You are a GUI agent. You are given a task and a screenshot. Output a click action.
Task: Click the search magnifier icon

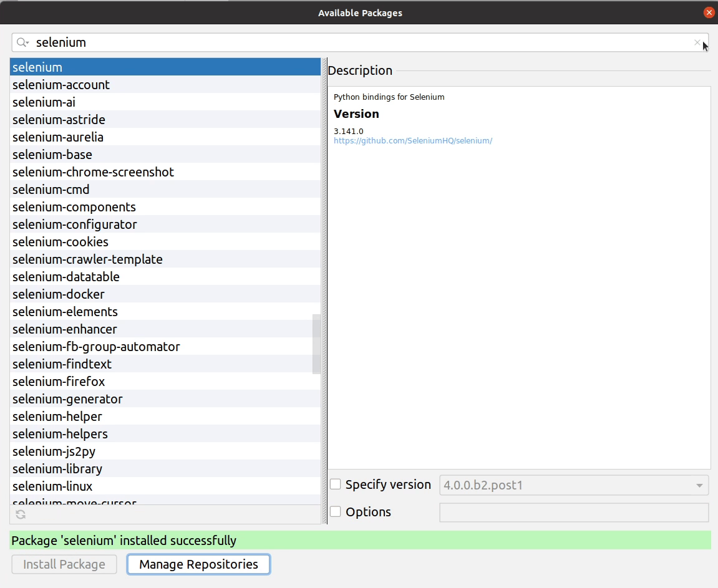[x=22, y=42]
